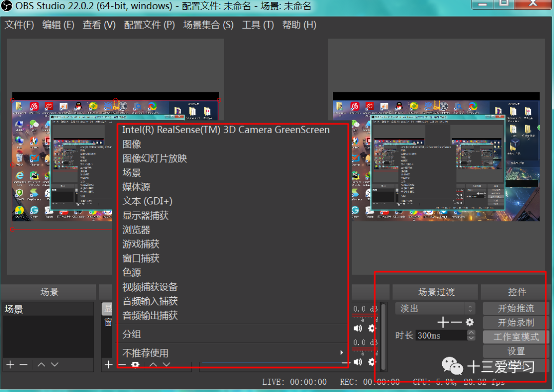Click the 场景 dock panel header
The width and height of the screenshot is (554, 392).
click(x=48, y=292)
